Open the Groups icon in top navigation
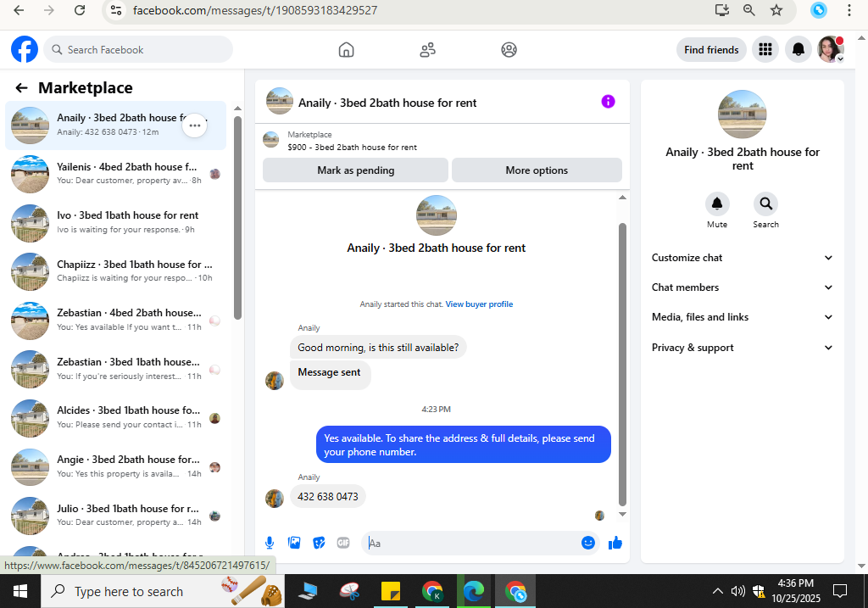The image size is (868, 608). point(509,50)
